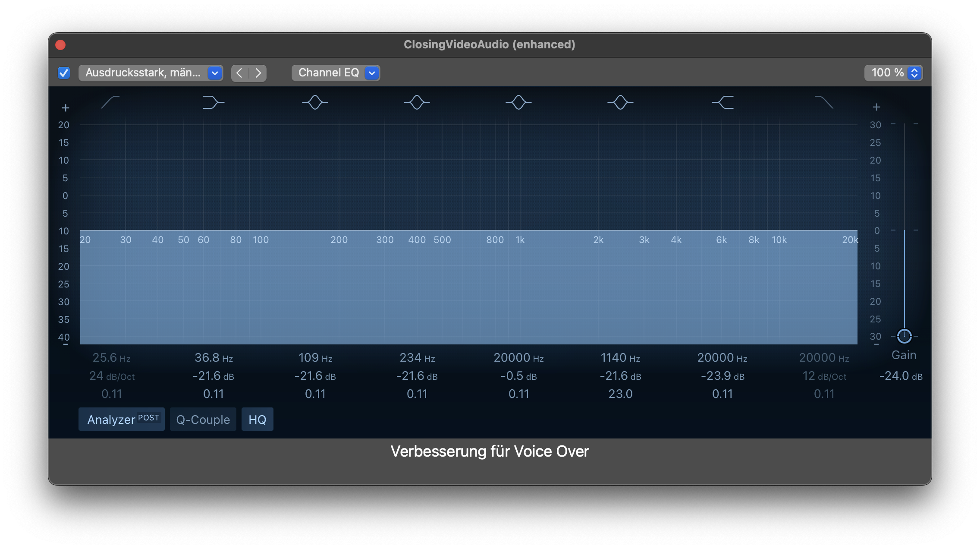Image resolution: width=980 pixels, height=549 pixels.
Task: Click the -24.0 dB gain value field
Action: 901,376
